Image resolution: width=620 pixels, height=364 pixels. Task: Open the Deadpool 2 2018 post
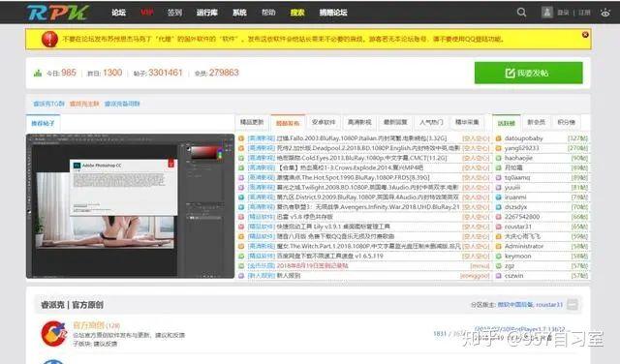pyautogui.click(x=368, y=148)
